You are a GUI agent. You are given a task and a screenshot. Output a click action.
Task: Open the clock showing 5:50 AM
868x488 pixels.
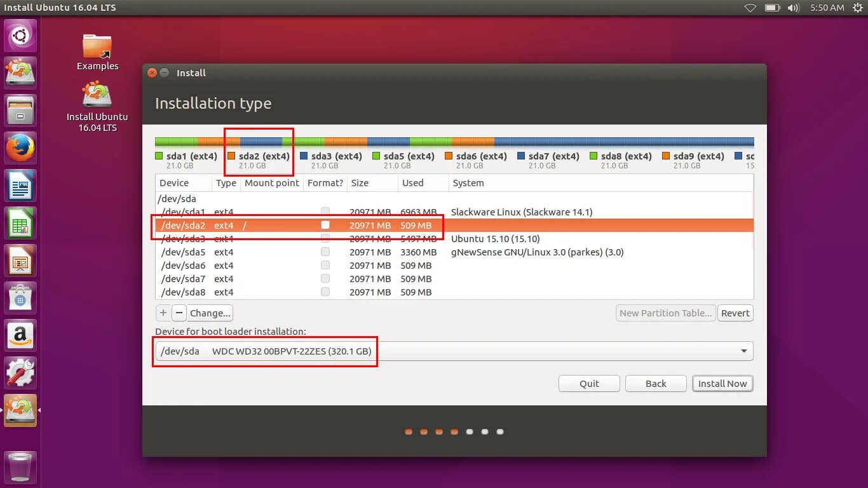pos(827,8)
